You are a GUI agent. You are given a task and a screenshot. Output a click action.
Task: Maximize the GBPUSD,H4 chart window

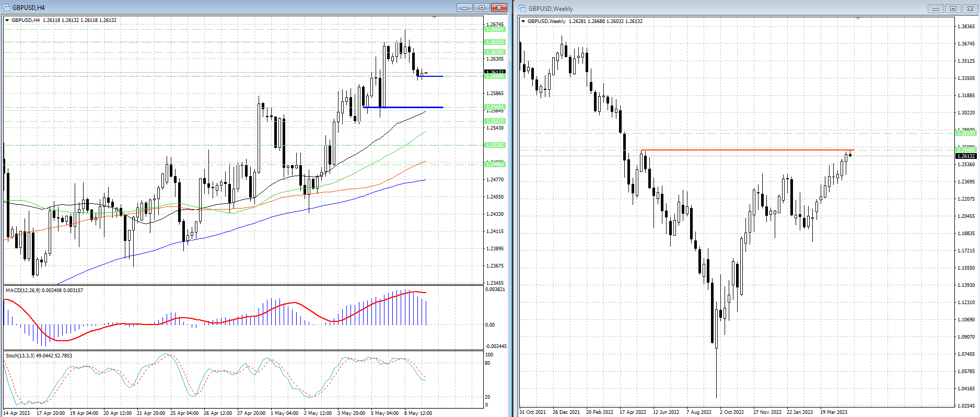[x=481, y=7]
